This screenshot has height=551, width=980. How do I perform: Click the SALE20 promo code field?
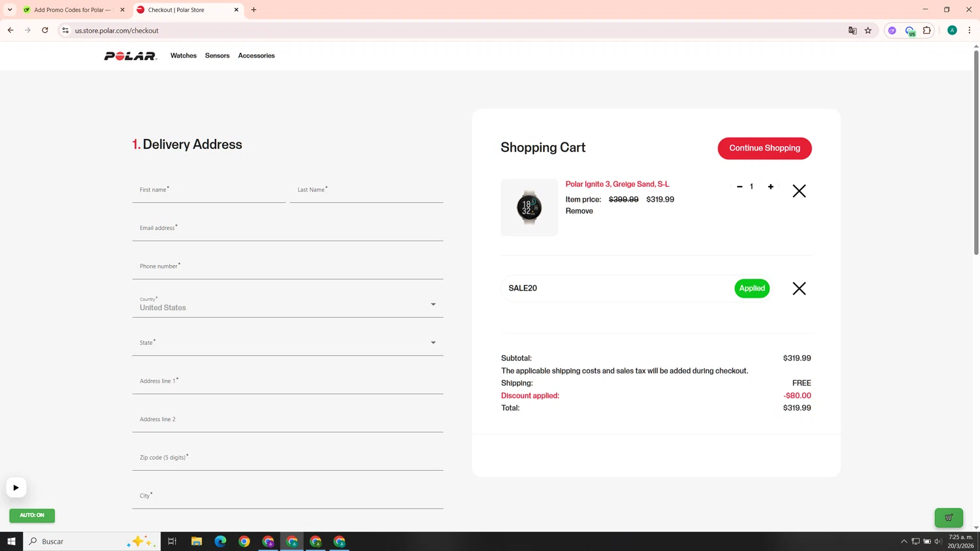click(617, 289)
